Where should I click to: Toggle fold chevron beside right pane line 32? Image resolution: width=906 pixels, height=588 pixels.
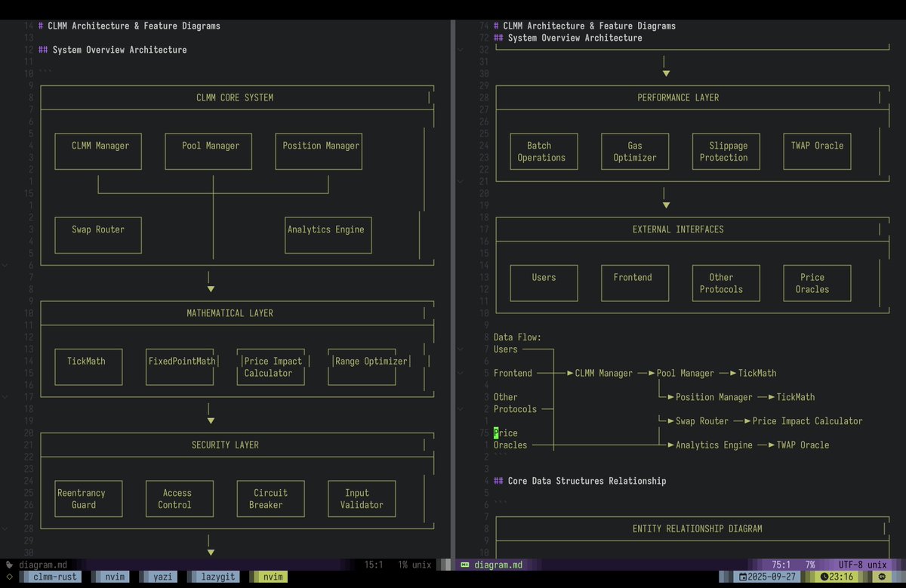pyautogui.click(x=460, y=50)
